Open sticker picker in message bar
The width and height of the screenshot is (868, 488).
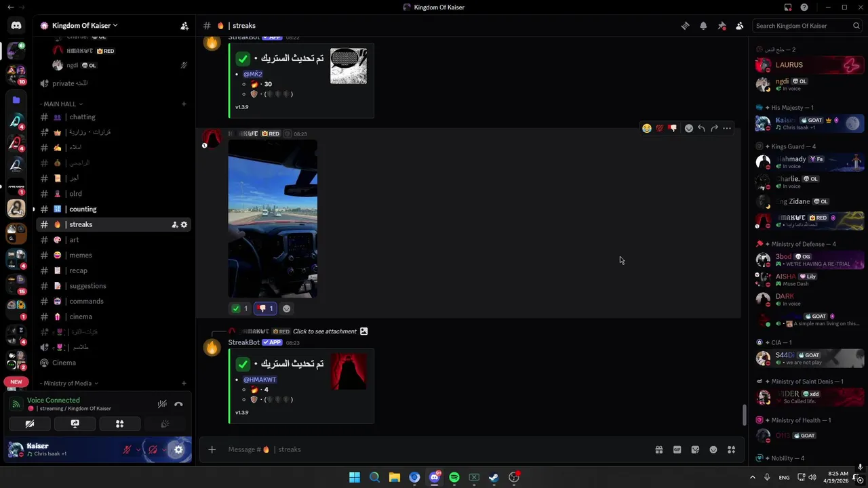click(x=695, y=449)
